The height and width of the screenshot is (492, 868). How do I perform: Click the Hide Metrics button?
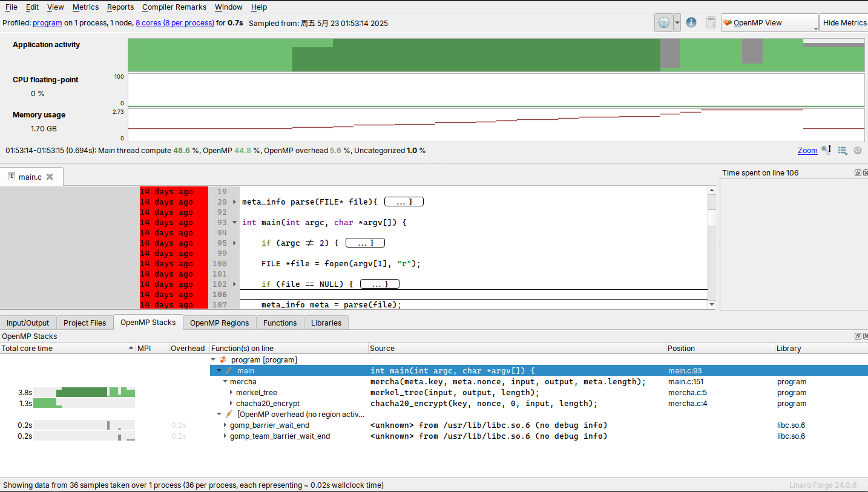(844, 23)
